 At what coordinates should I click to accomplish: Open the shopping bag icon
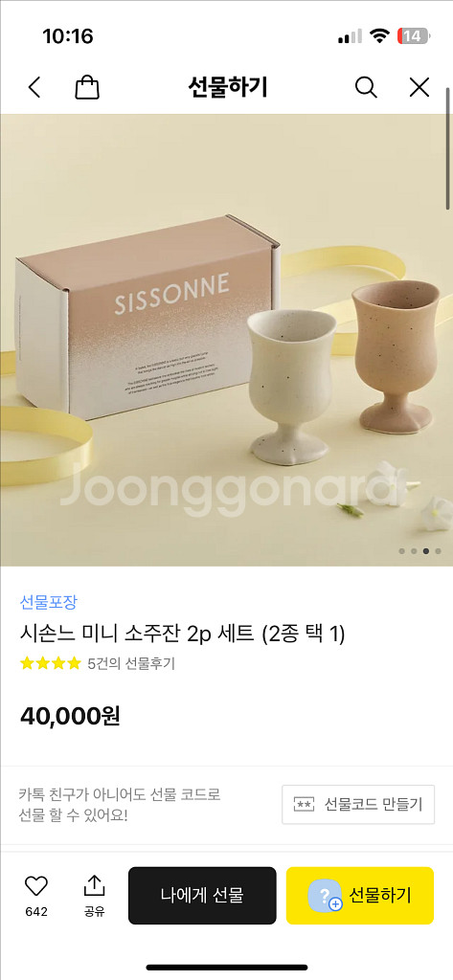click(x=87, y=87)
